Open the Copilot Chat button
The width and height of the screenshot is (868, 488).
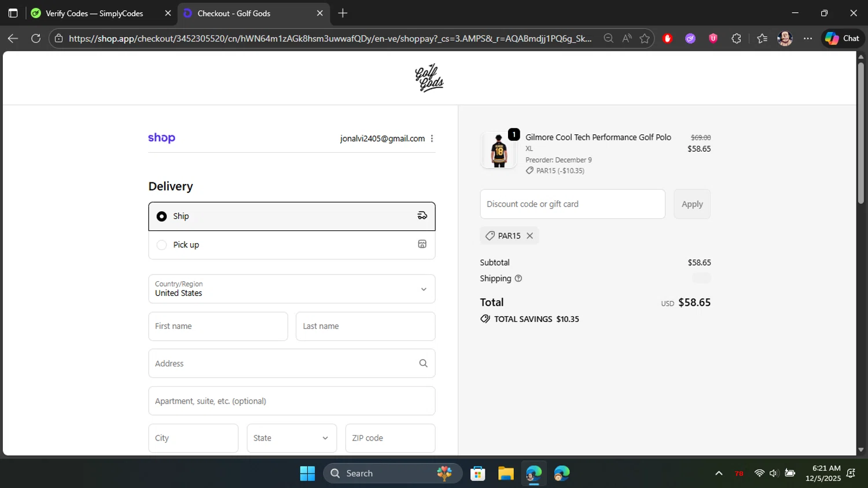pyautogui.click(x=843, y=38)
